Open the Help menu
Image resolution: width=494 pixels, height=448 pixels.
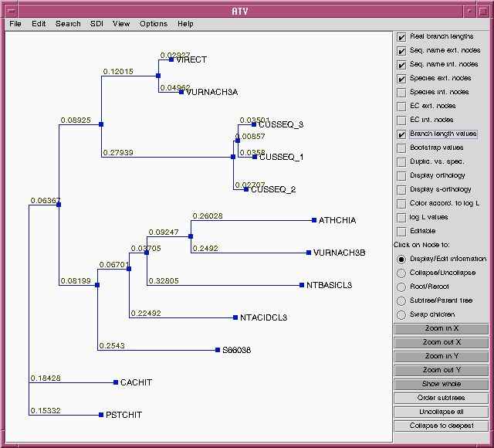[x=185, y=24]
